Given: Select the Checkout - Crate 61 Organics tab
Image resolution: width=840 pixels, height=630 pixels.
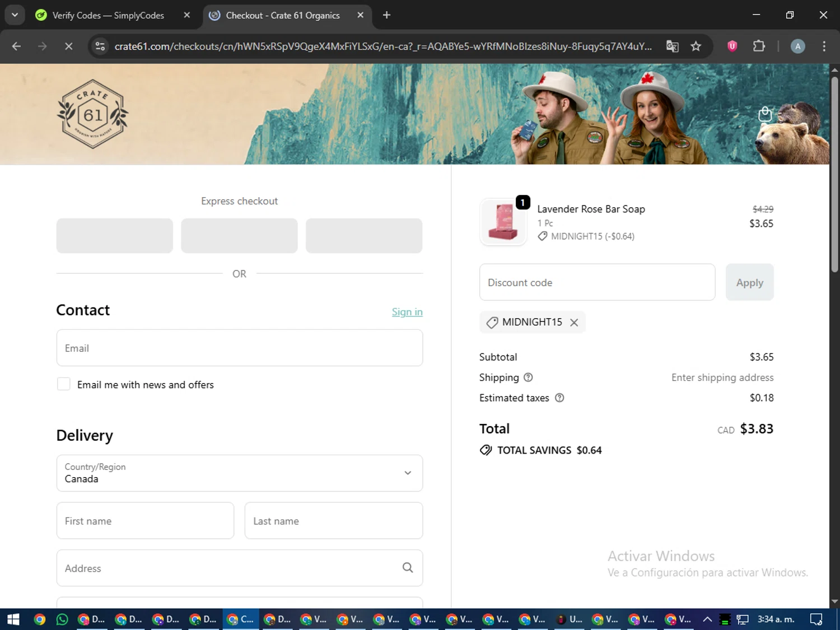Looking at the screenshot, I should [x=282, y=15].
